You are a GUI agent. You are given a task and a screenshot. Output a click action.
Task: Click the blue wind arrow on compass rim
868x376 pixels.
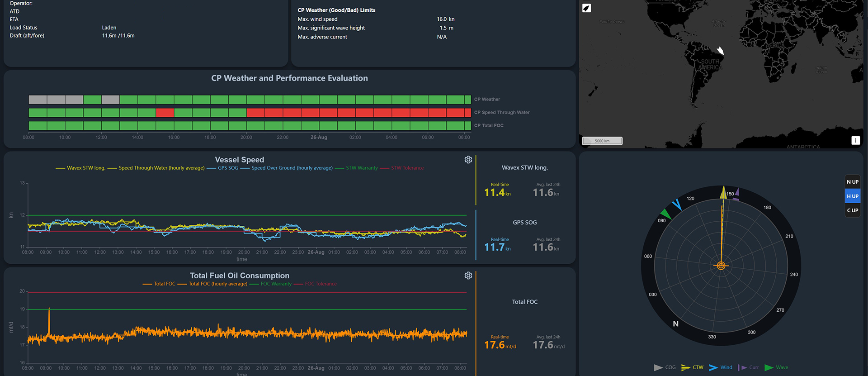click(677, 205)
